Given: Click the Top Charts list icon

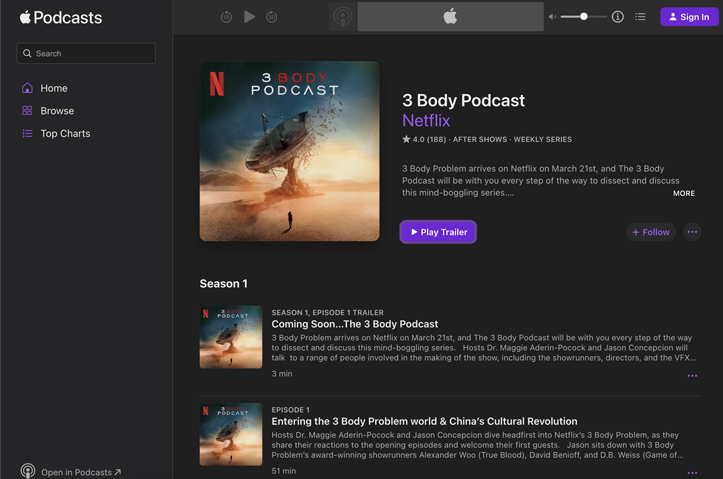Looking at the screenshot, I should click(x=27, y=133).
